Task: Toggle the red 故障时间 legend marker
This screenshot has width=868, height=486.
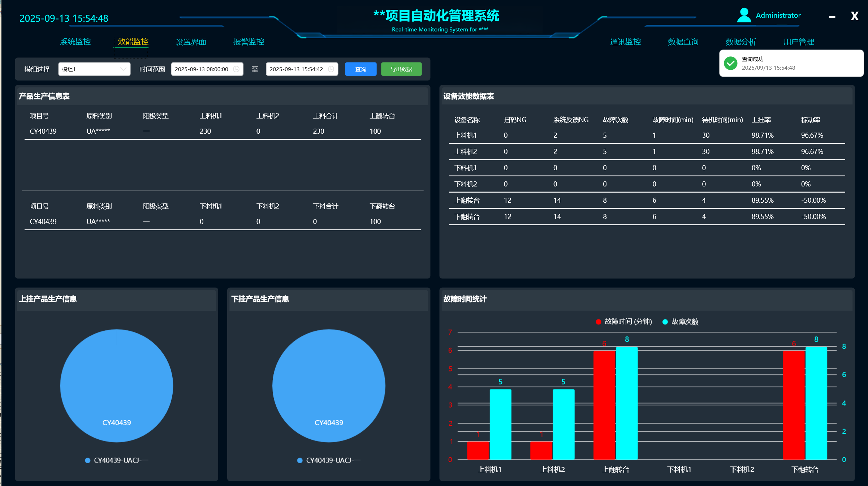Action: click(x=598, y=322)
